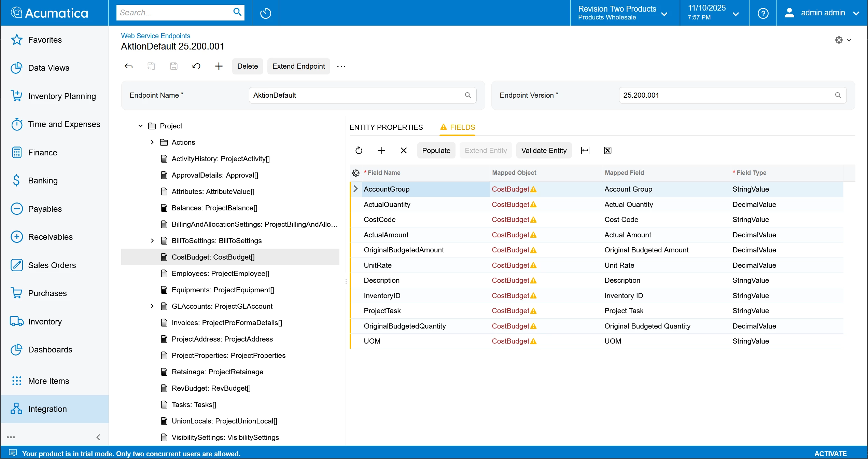Open the Integration workspace in the sidebar
868x459 pixels.
coord(47,409)
